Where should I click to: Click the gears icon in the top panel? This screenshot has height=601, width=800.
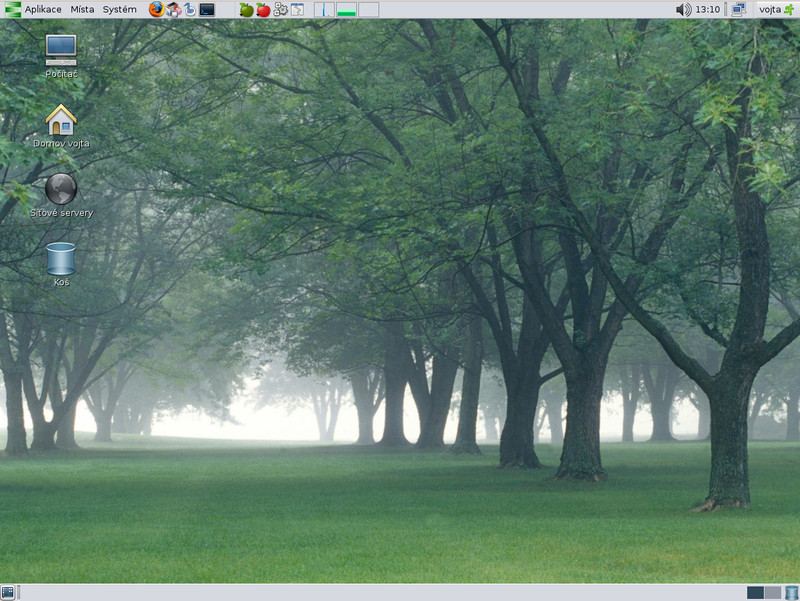click(x=280, y=9)
